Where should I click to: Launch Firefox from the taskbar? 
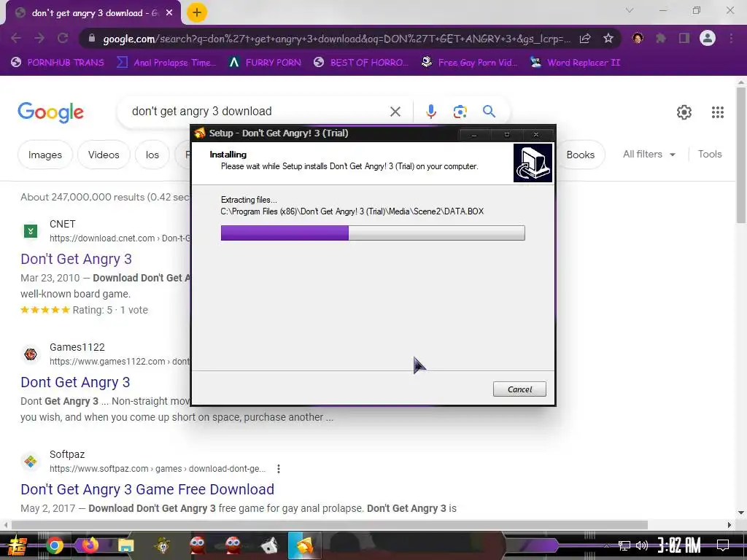(90, 545)
